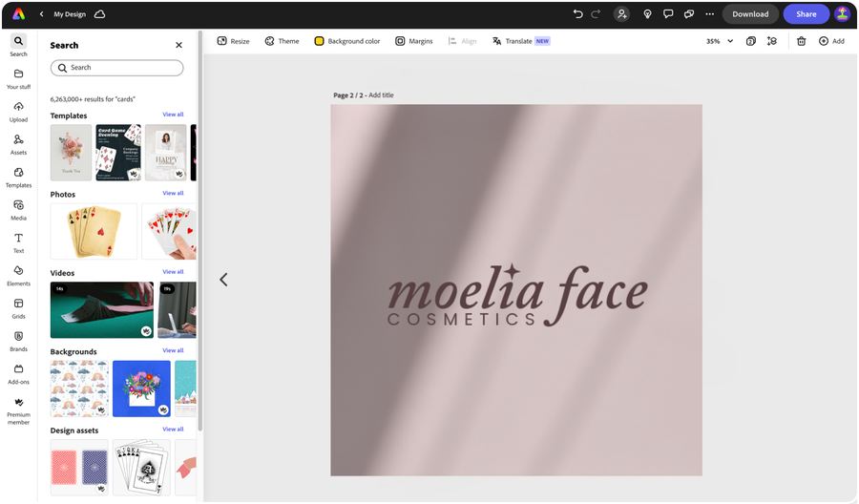859x504 pixels.
Task: Click into the Search input field
Action: 116,68
